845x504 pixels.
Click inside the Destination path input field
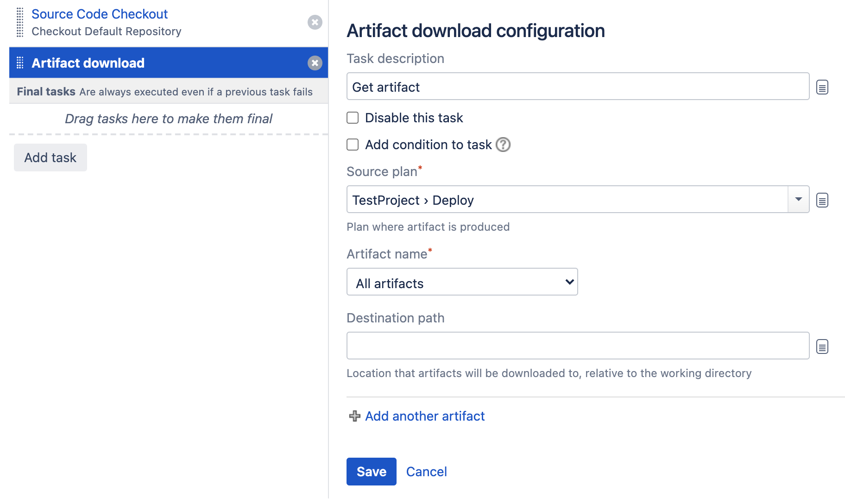click(577, 346)
